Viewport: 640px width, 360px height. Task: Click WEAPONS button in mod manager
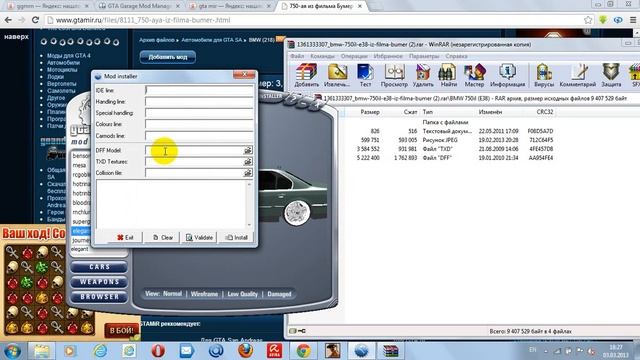pos(99,282)
